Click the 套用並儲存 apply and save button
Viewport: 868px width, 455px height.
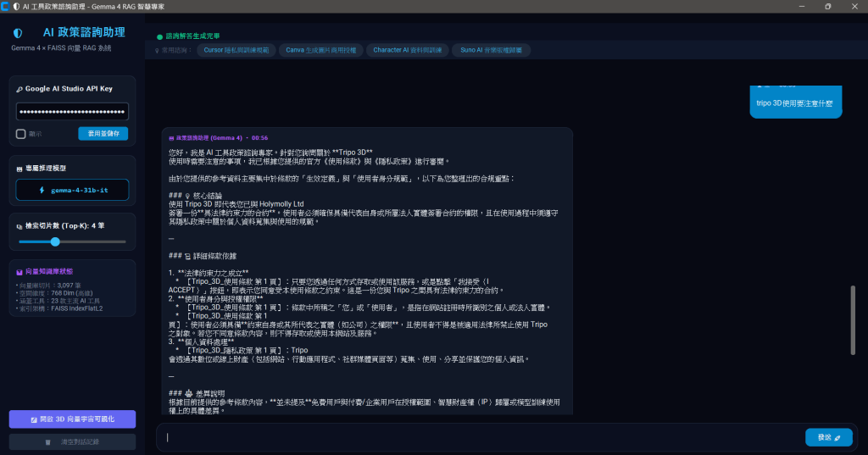point(103,133)
